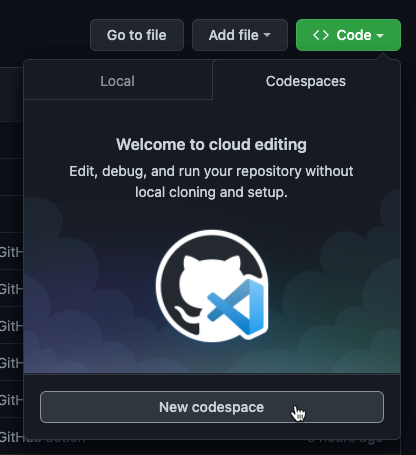
Task: Click the caret arrow beside Add file
Action: click(267, 35)
